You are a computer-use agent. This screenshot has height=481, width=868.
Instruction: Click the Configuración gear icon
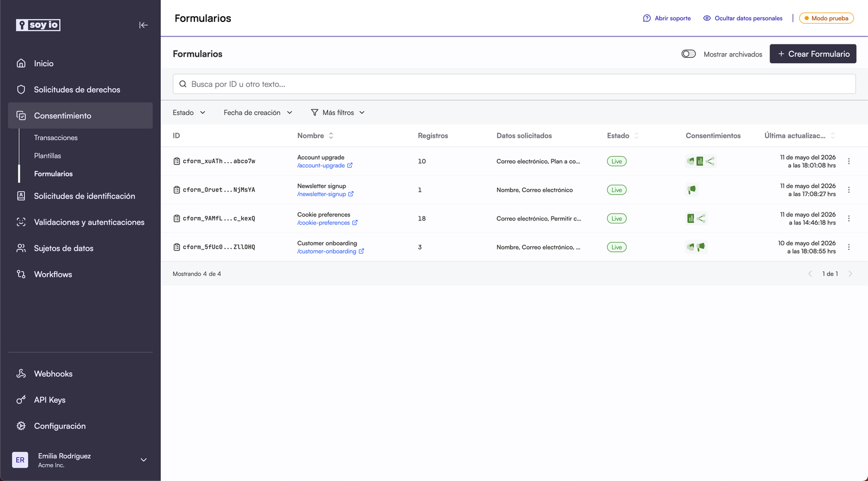(x=21, y=425)
